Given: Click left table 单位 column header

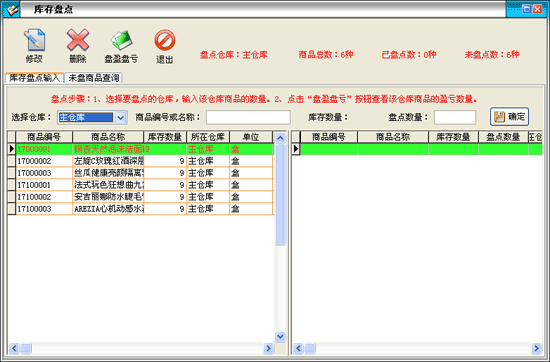Looking at the screenshot, I should pyautogui.click(x=251, y=137).
